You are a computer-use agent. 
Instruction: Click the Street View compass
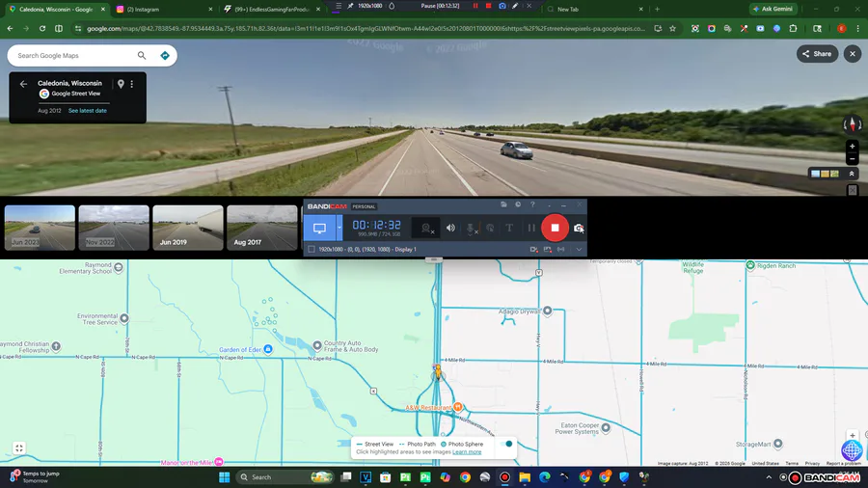pyautogui.click(x=852, y=124)
